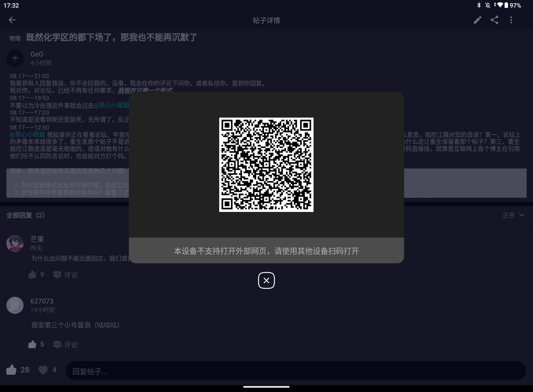Check the battery 97% indicator
Image resolution: width=533 pixels, height=392 pixels.
(x=512, y=5)
